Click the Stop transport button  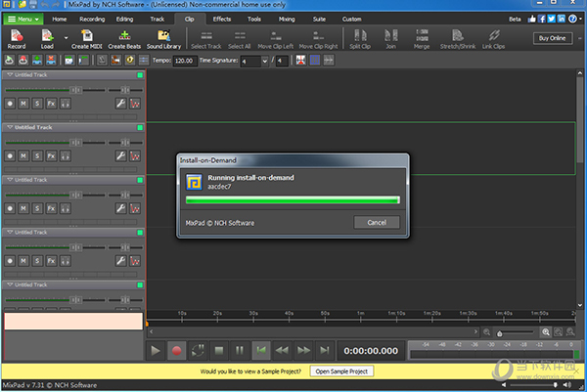[x=219, y=351]
